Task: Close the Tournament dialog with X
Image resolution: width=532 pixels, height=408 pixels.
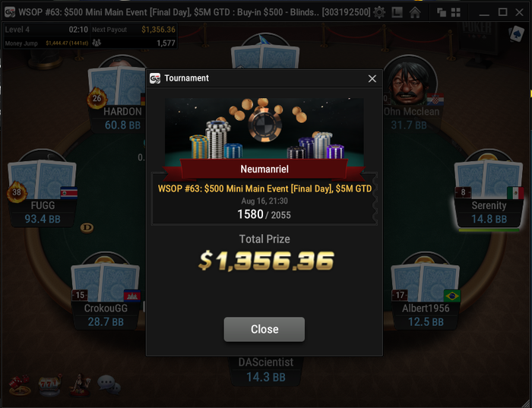Action: point(372,79)
